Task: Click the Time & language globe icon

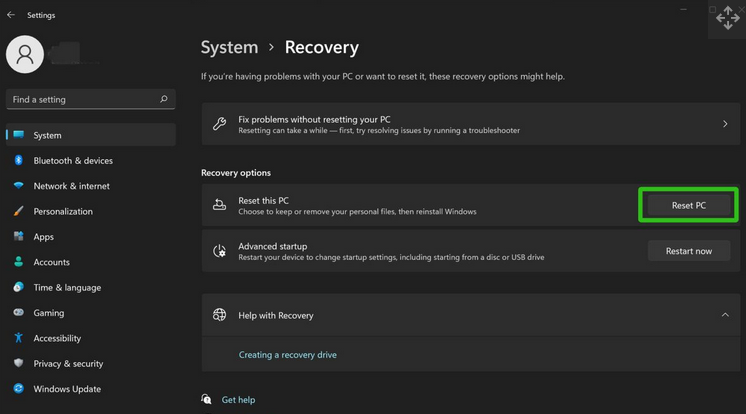Action: (19, 287)
